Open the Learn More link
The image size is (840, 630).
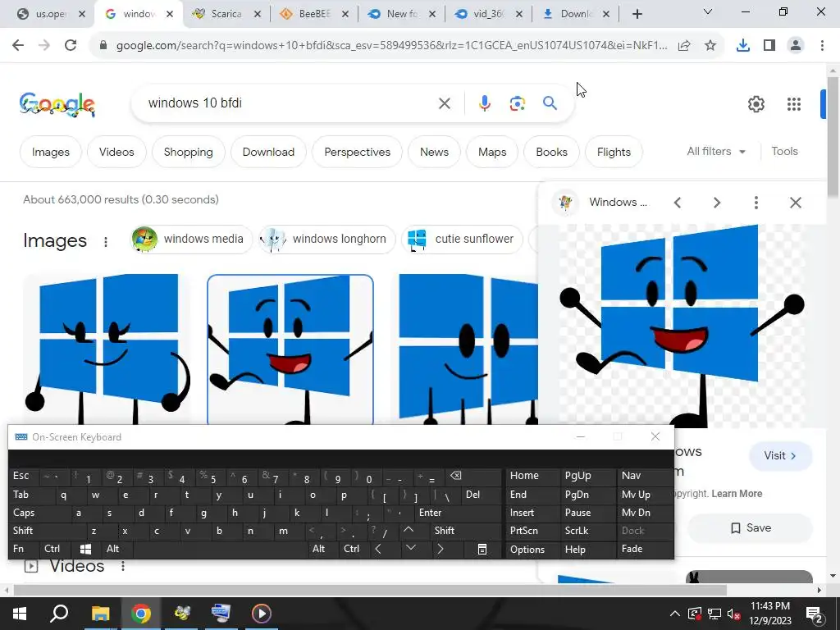[x=737, y=494]
